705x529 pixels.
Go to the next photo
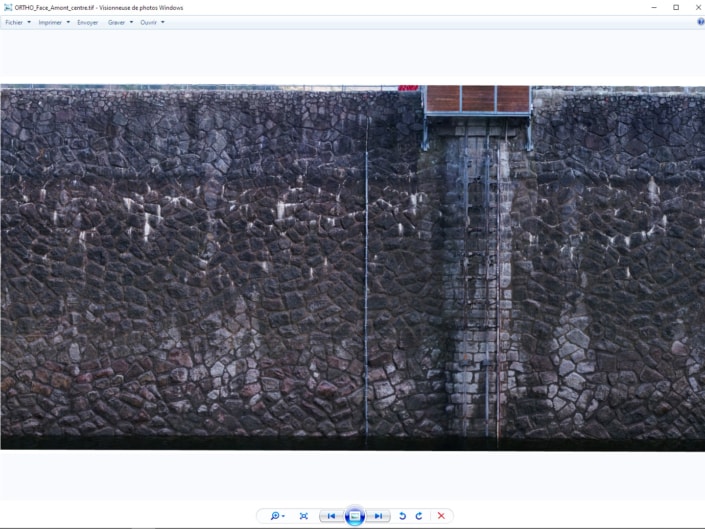(378, 516)
